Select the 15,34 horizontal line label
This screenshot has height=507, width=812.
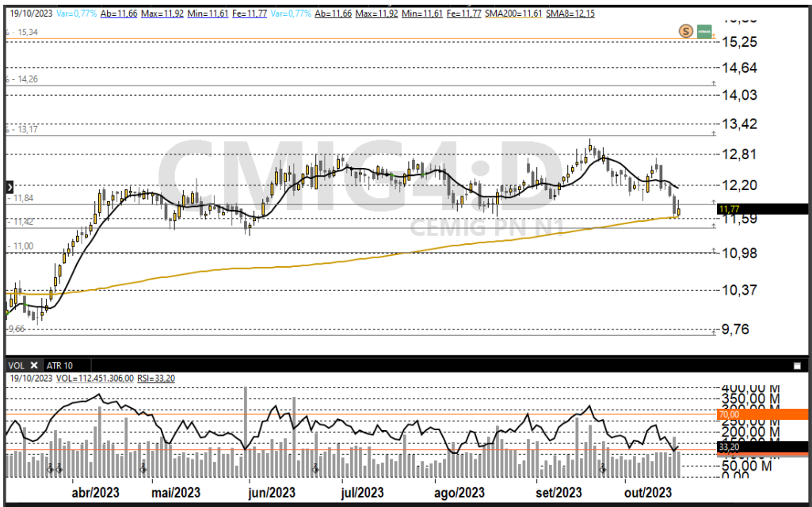pyautogui.click(x=23, y=32)
